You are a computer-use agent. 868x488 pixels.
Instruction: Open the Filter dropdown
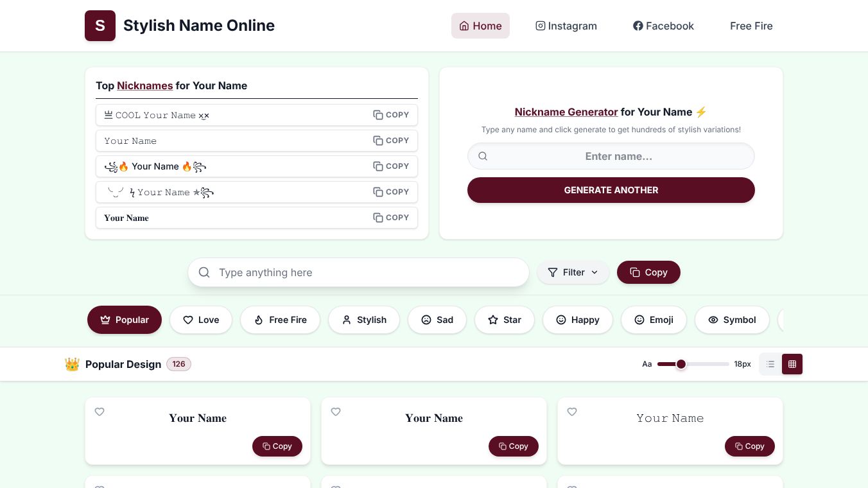[x=573, y=272]
